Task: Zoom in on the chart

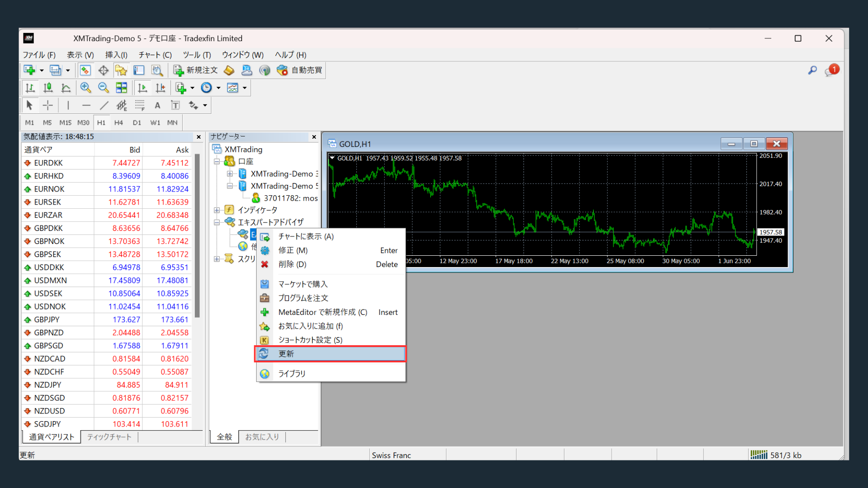Action: pyautogui.click(x=85, y=88)
